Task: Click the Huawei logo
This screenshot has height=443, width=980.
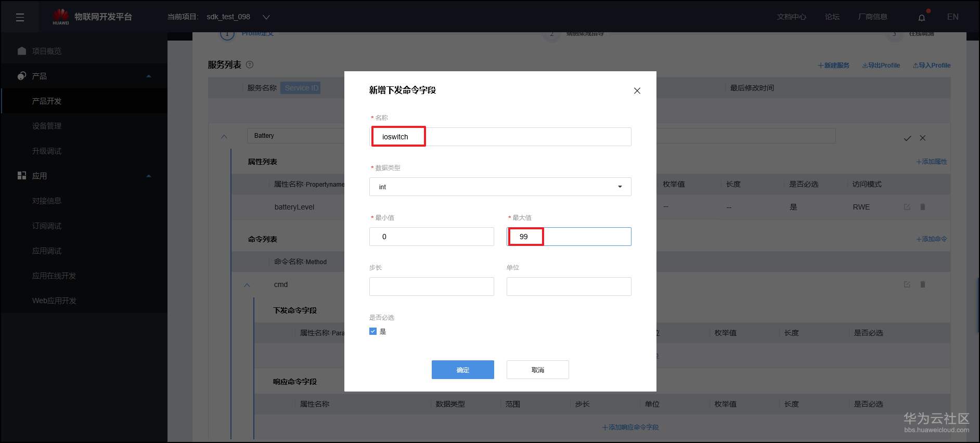Action: click(61, 17)
